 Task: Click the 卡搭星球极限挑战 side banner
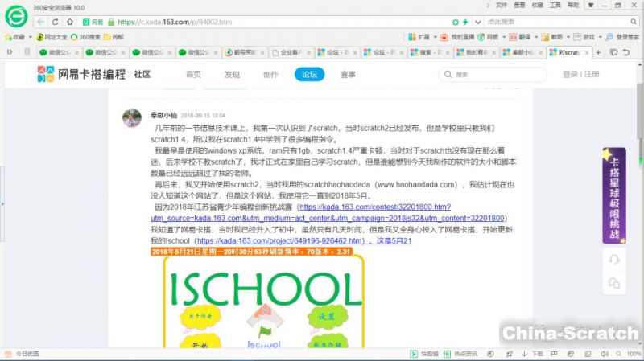[x=614, y=193]
